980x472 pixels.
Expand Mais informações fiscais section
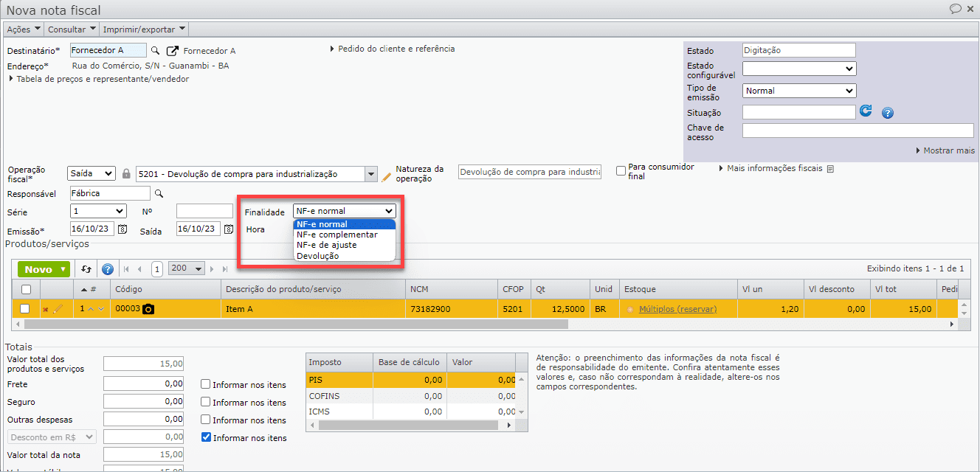770,168
